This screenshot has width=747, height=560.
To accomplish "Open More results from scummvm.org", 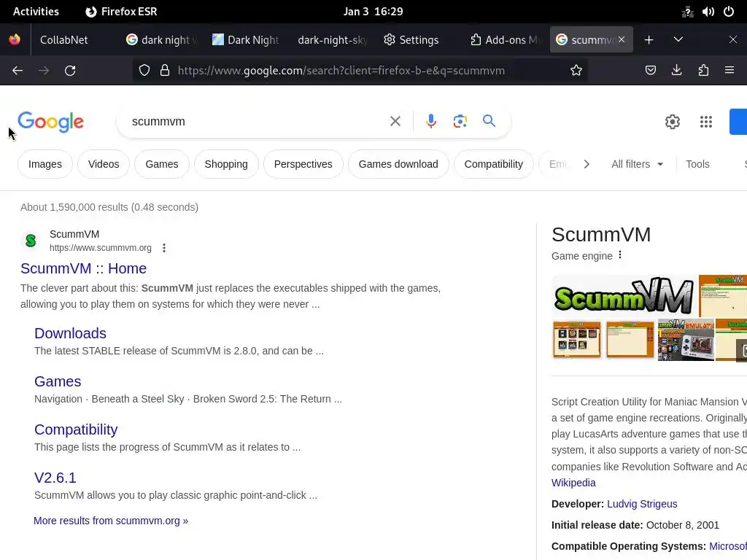I will [x=111, y=521].
